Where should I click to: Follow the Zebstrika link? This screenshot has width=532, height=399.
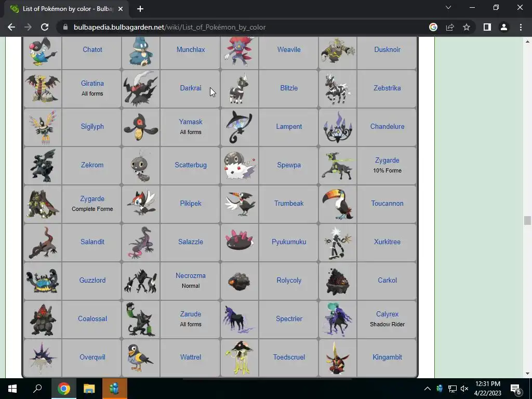point(387,88)
